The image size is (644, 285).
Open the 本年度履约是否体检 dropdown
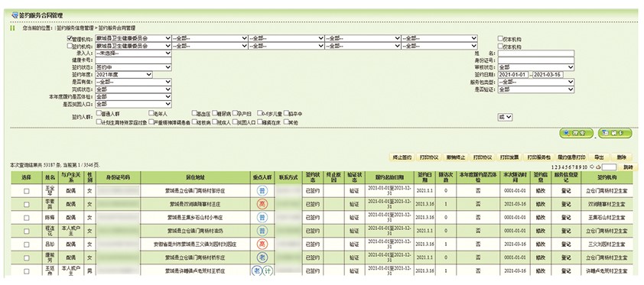point(133,97)
